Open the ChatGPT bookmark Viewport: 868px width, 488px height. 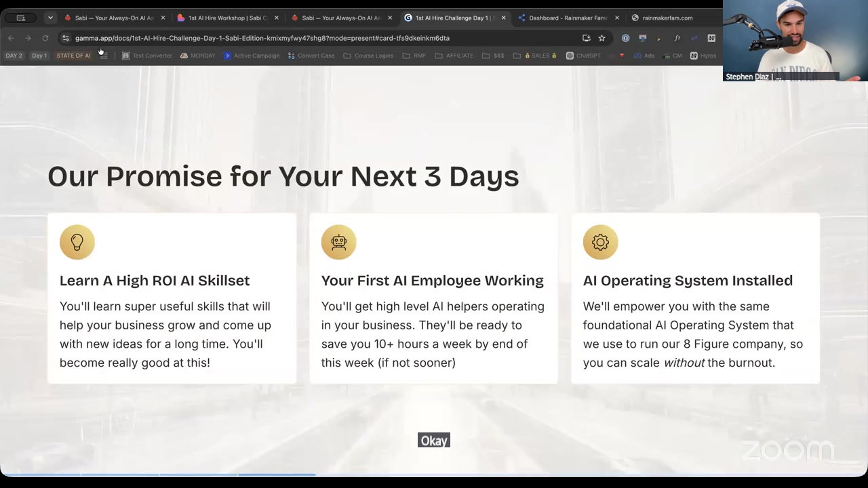(x=583, y=56)
